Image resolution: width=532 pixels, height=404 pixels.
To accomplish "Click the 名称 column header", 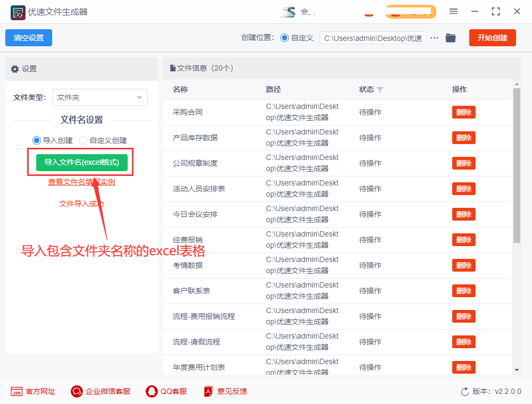I will [x=180, y=89].
